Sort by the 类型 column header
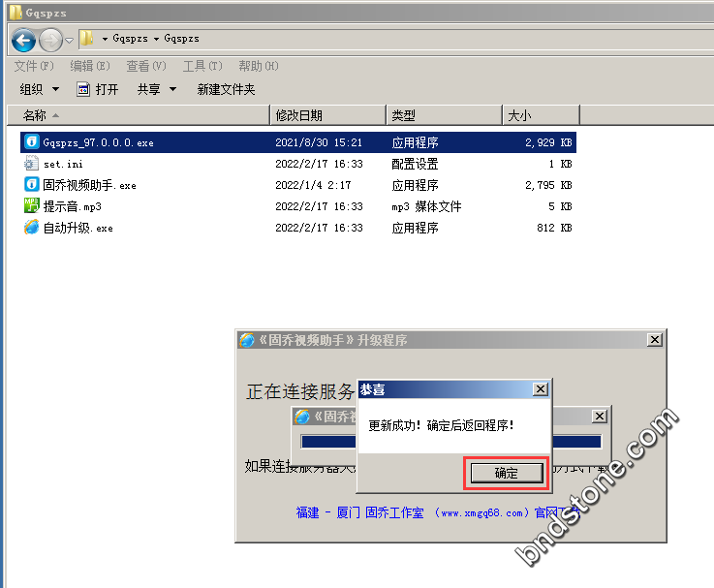Viewport: 714px width, 588px height. click(x=445, y=115)
